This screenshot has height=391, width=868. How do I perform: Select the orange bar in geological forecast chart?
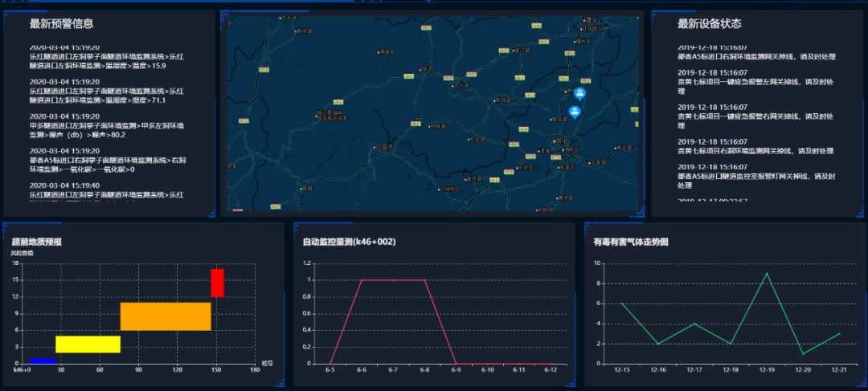point(166,316)
